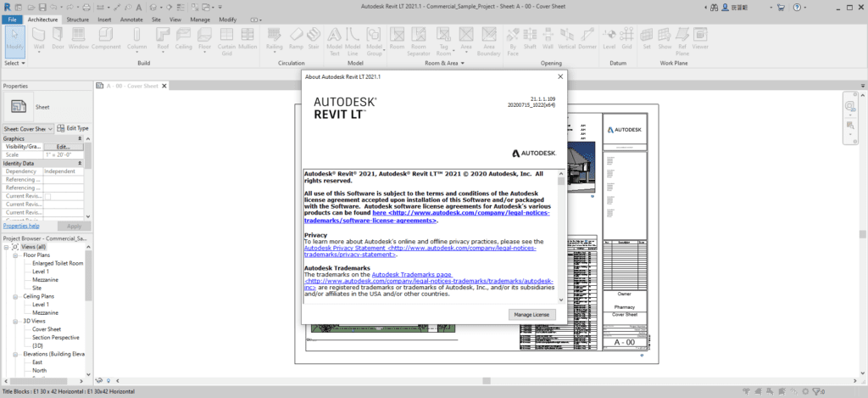Select Enlarged Toilet Room floor plan
The width and height of the screenshot is (868, 398).
point(58,263)
